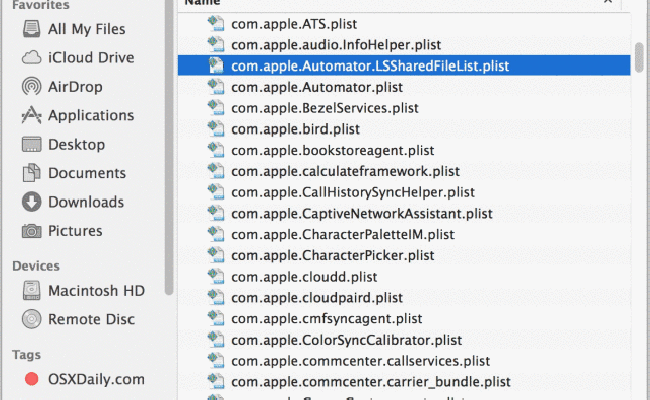Click icon of com.apple.cmfsyncagent.plist
Image resolution: width=650 pixels, height=400 pixels.
216,318
